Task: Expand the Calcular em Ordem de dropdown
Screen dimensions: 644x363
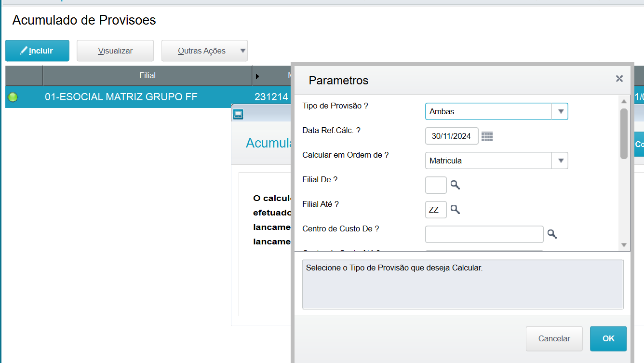Action: [560, 161]
